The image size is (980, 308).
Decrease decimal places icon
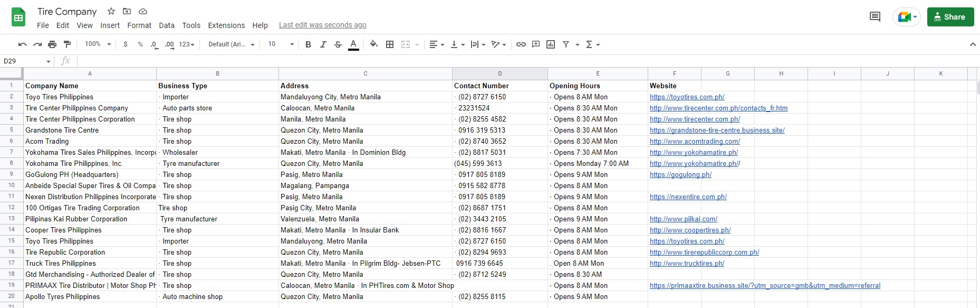[154, 44]
